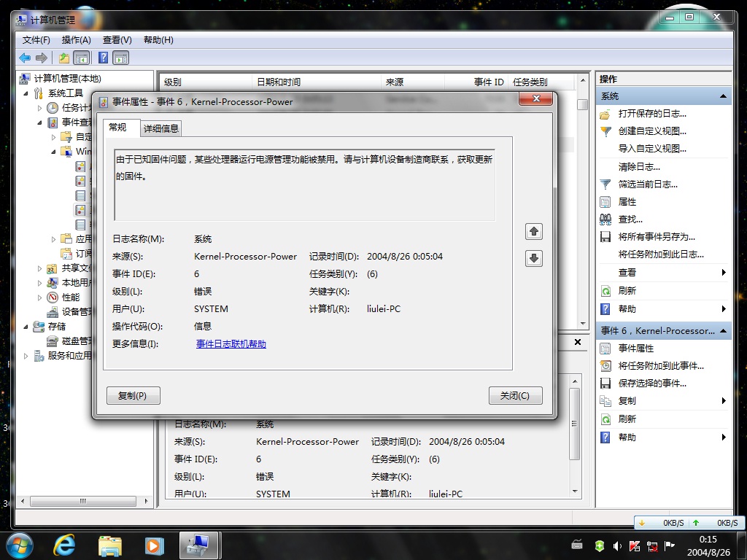Expand the 性能 tree node
This screenshot has width=747, height=560.
click(x=39, y=297)
